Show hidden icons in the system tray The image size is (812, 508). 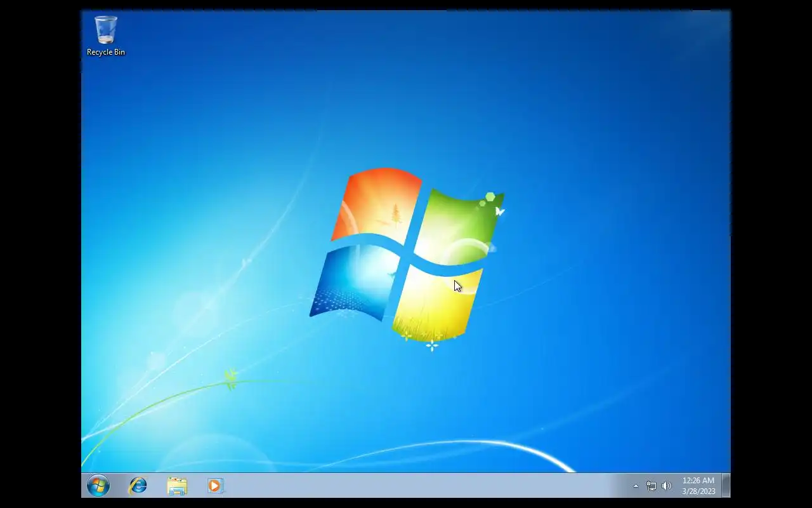pos(636,486)
